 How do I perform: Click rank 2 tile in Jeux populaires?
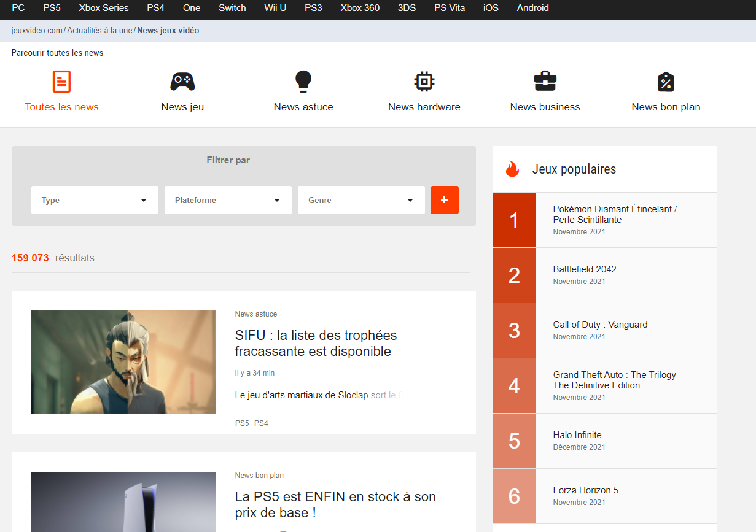tap(515, 276)
